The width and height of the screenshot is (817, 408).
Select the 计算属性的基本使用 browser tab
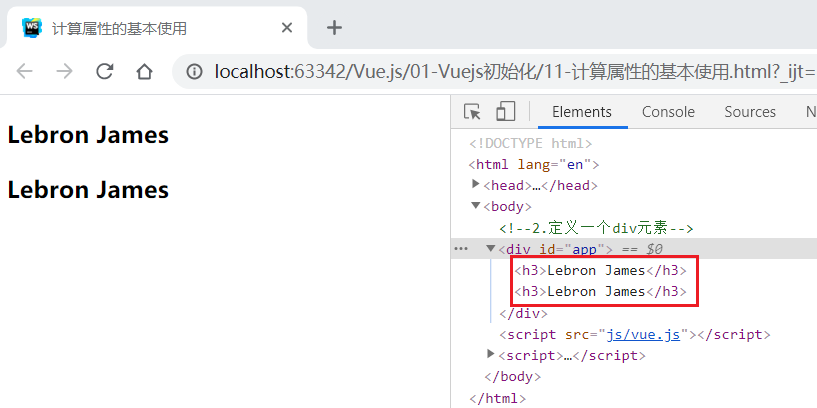tap(156, 28)
